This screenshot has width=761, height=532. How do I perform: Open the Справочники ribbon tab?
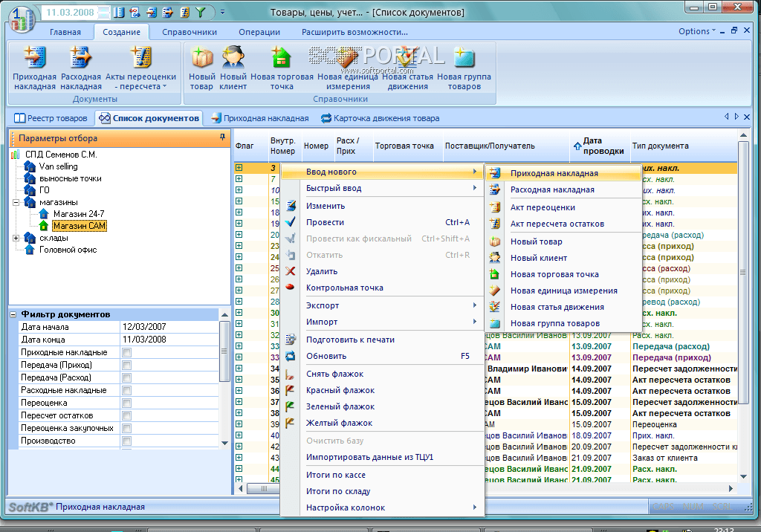click(191, 32)
